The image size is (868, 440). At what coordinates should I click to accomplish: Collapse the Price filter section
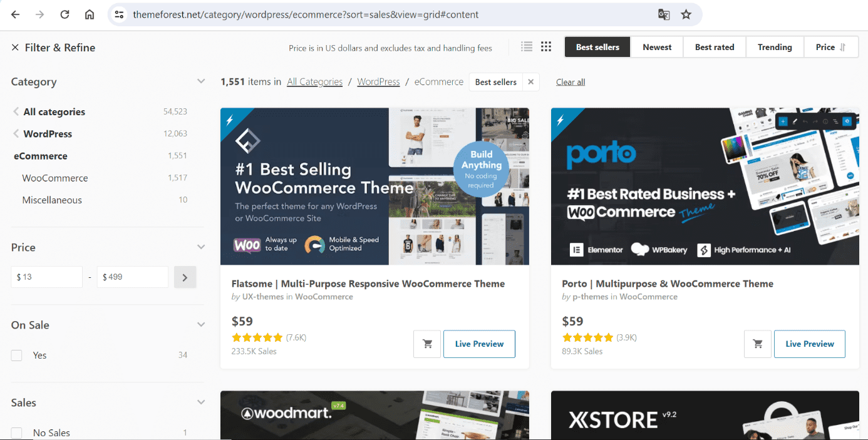pyautogui.click(x=201, y=247)
